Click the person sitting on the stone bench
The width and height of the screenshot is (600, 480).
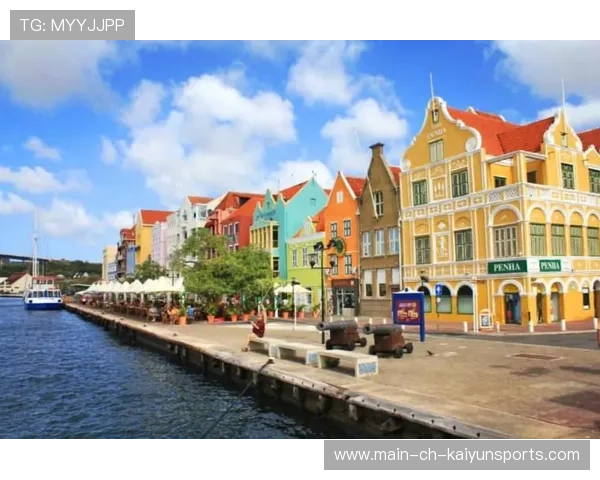[258, 328]
